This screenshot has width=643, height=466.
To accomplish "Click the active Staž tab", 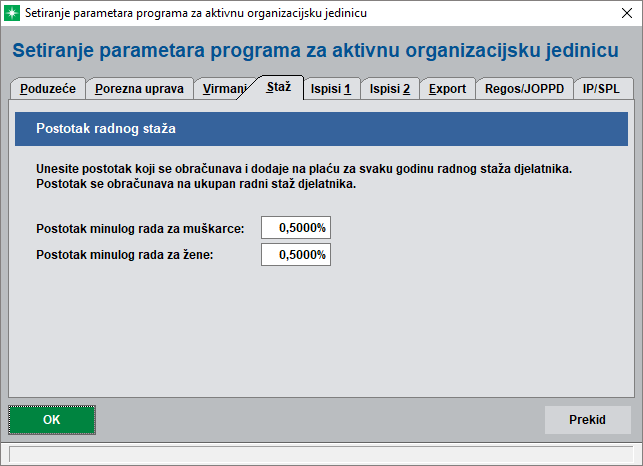I will [x=279, y=88].
